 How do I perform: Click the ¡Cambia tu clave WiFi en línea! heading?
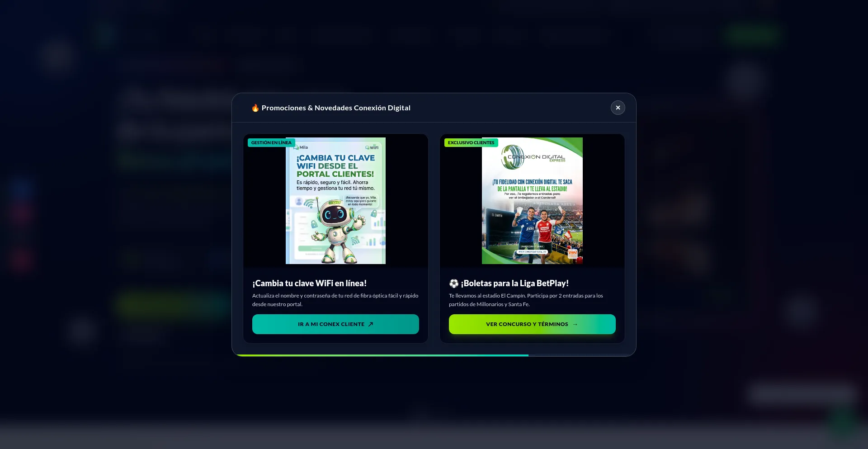(x=310, y=284)
